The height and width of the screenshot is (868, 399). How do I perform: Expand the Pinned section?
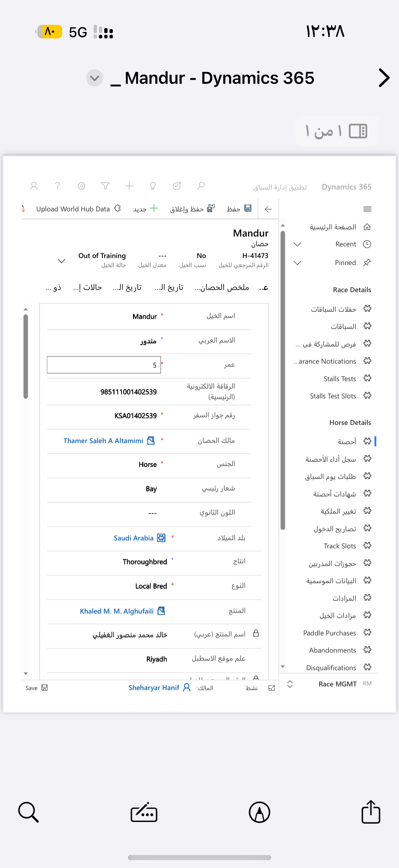click(x=297, y=263)
